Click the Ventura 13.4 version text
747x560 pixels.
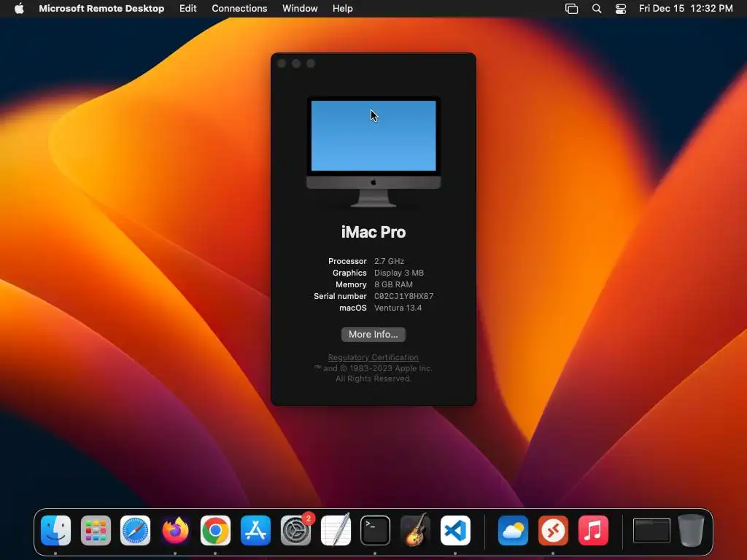click(398, 308)
